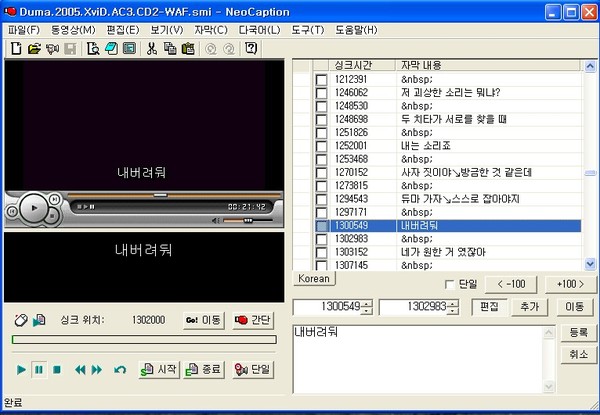Viewport: 600px width, 415px height.
Task: Select the Korean language tab
Action: click(x=313, y=279)
